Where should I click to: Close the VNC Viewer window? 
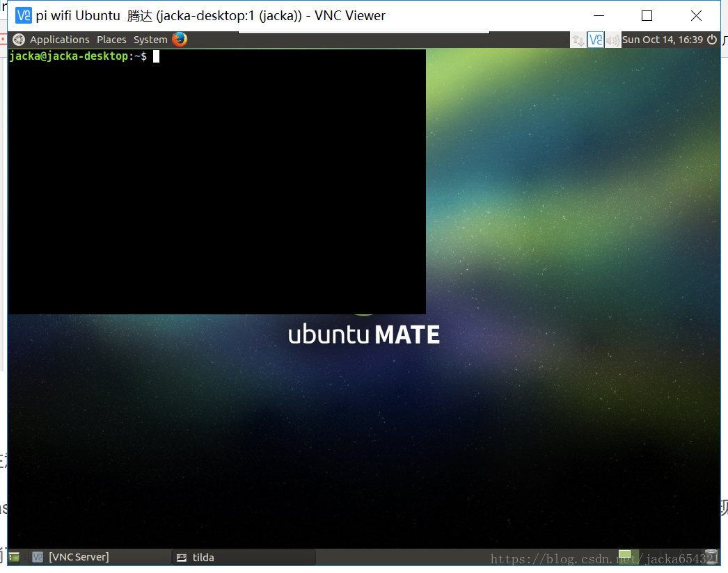pyautogui.click(x=696, y=16)
